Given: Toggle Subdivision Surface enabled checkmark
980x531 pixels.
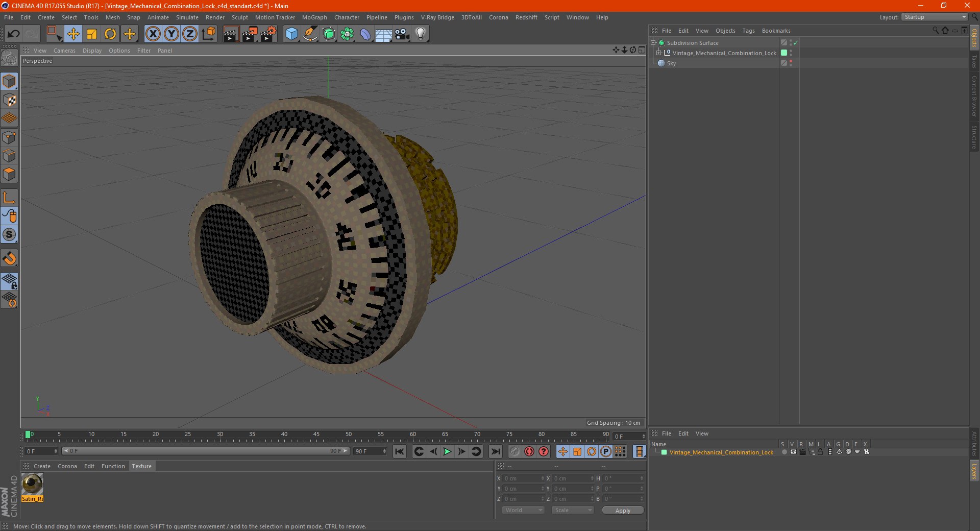Looking at the screenshot, I should pos(795,43).
